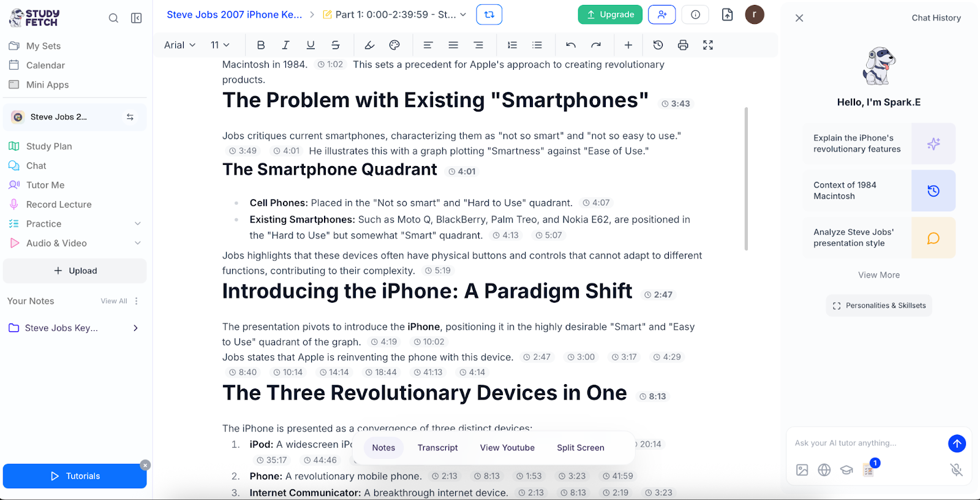
Task: Open Chat History
Action: pyautogui.click(x=936, y=18)
